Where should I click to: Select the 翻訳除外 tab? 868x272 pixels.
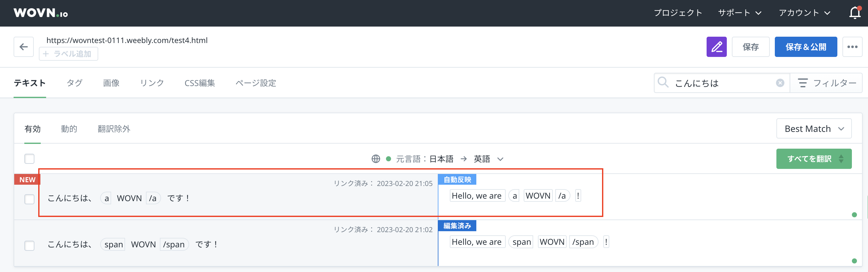pyautogui.click(x=114, y=129)
